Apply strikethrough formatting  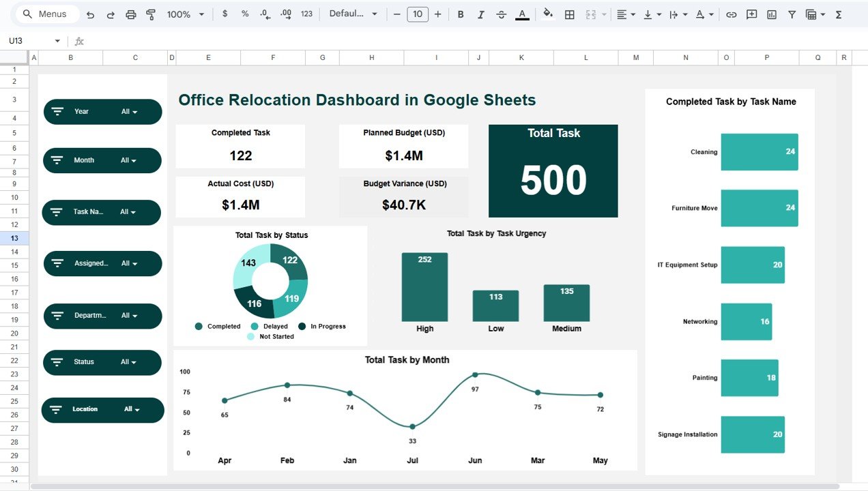(501, 14)
